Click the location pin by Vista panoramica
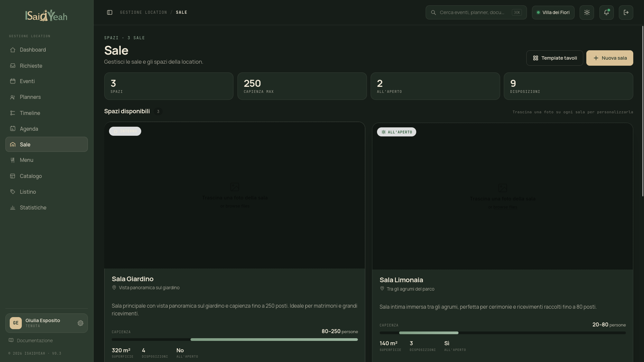The height and width of the screenshot is (362, 644). (x=114, y=288)
